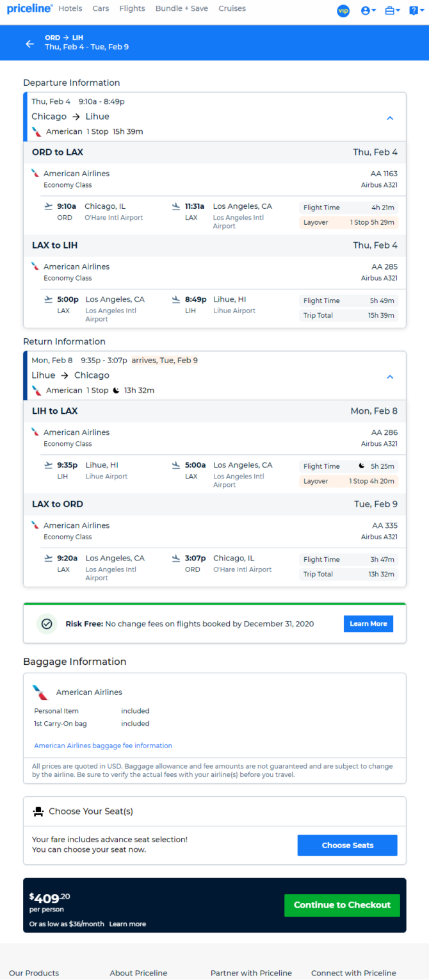The width and height of the screenshot is (429, 980).
Task: Collapse the departure flight details chevron
Action: point(390,118)
